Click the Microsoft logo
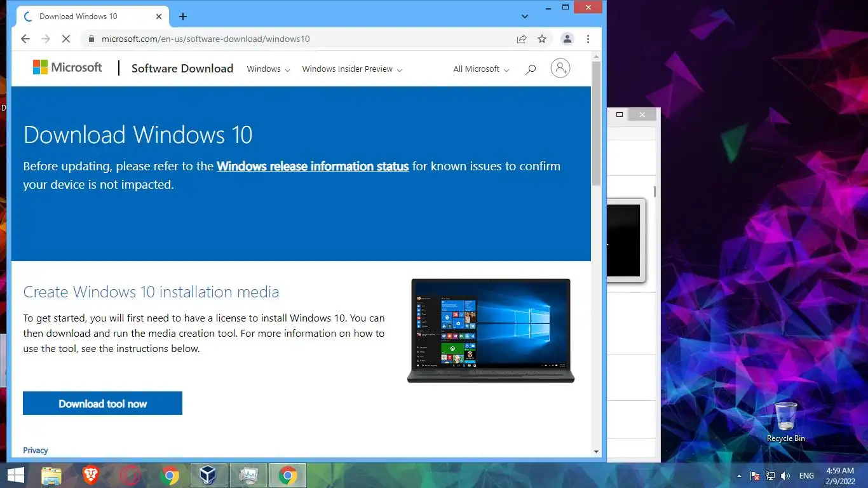The width and height of the screenshot is (868, 488). tap(67, 67)
